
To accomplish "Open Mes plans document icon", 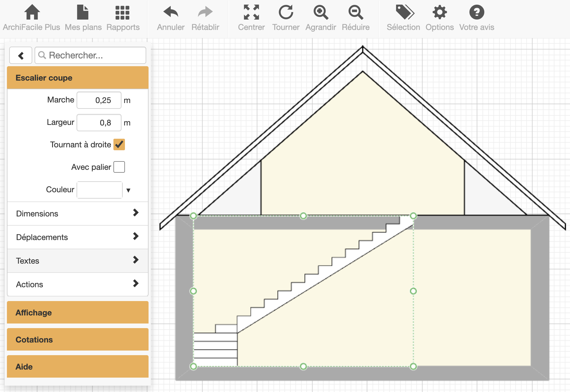I will tap(83, 13).
